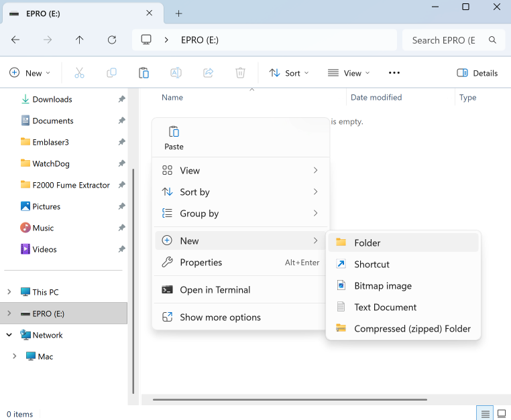This screenshot has width=511, height=420.
Task: Open the See more ellipsis menu
Action: [x=394, y=73]
